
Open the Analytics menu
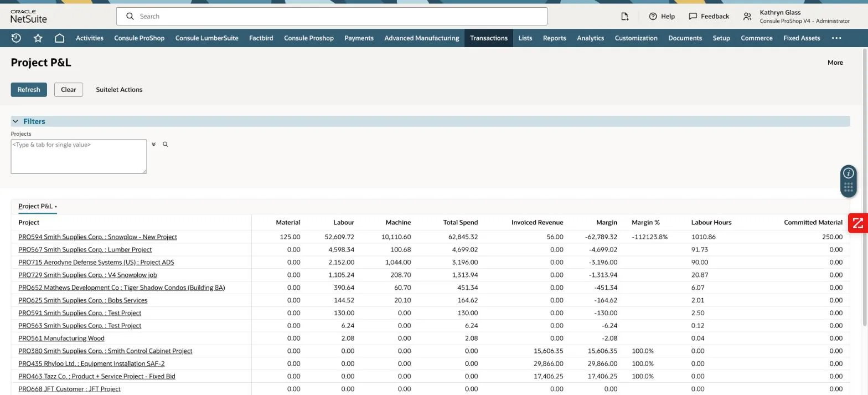[590, 38]
